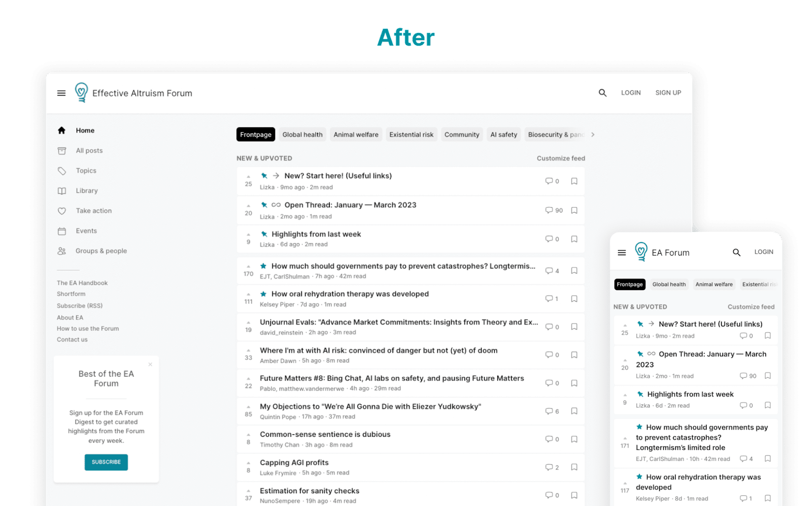Viewport: 812px width, 506px height.
Task: Open the Shortform link
Action: [x=71, y=294]
